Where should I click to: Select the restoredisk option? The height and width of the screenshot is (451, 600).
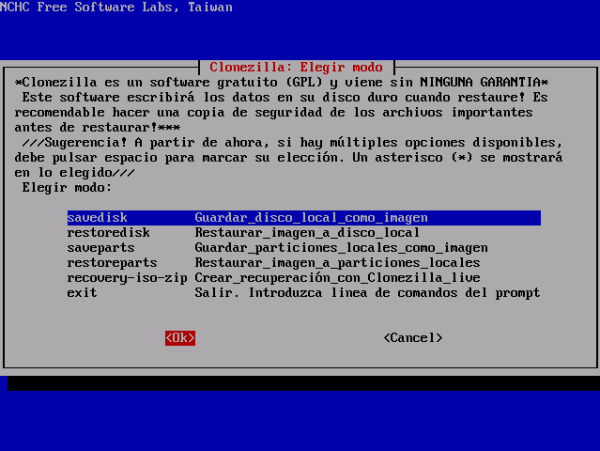tap(108, 232)
